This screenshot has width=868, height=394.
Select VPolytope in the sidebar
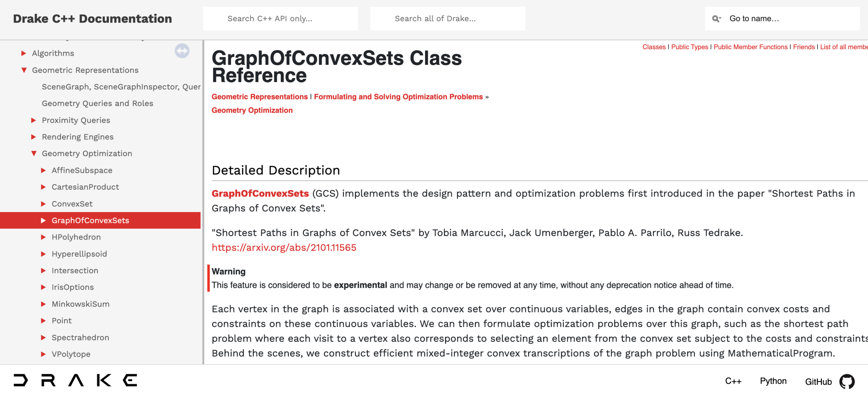click(x=71, y=354)
